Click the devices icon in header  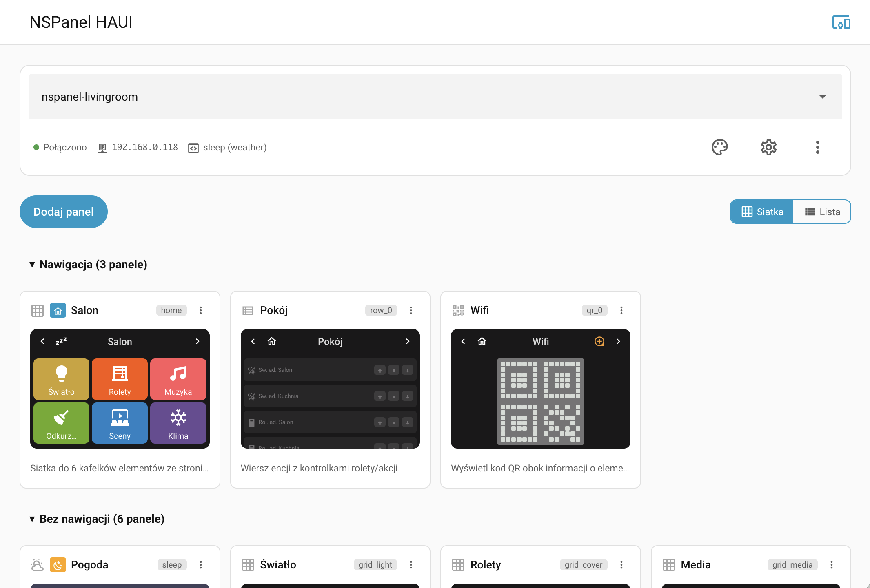pyautogui.click(x=841, y=22)
